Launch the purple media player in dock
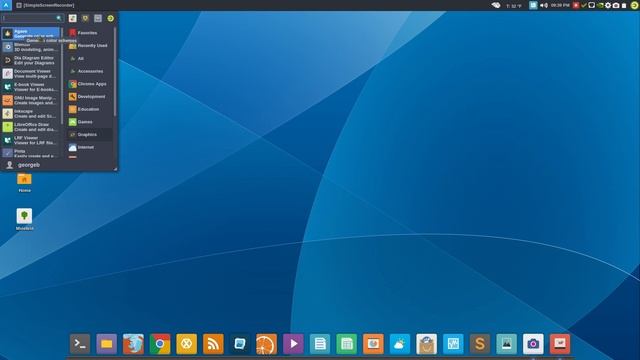Screen dimensions: 640x360 tap(293, 344)
